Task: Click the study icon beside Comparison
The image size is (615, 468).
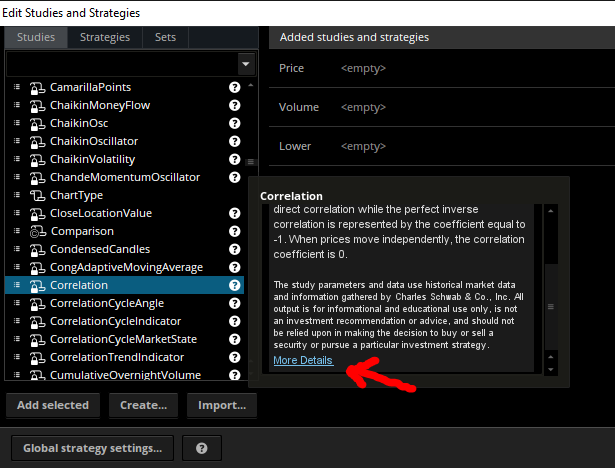Action: 38,231
